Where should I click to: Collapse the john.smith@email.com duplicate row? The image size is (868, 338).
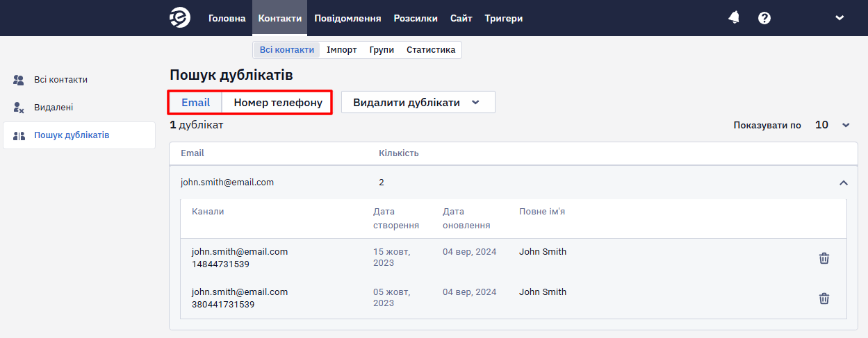point(844,183)
